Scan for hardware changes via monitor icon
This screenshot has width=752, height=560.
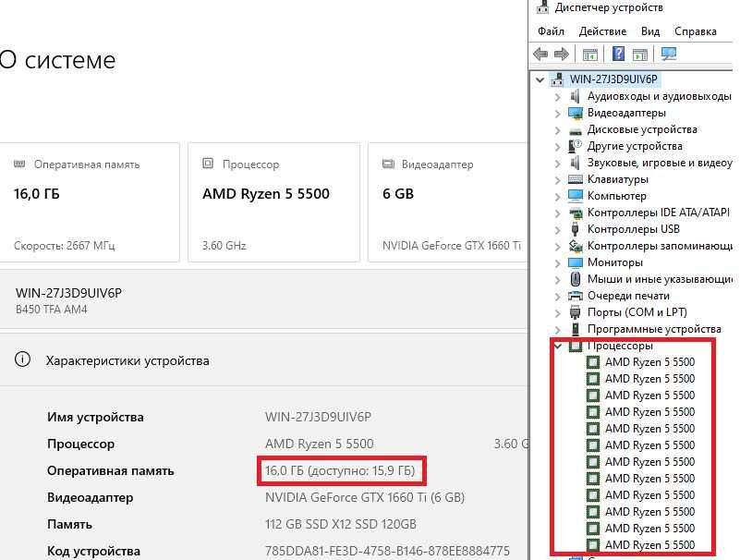click(x=669, y=54)
